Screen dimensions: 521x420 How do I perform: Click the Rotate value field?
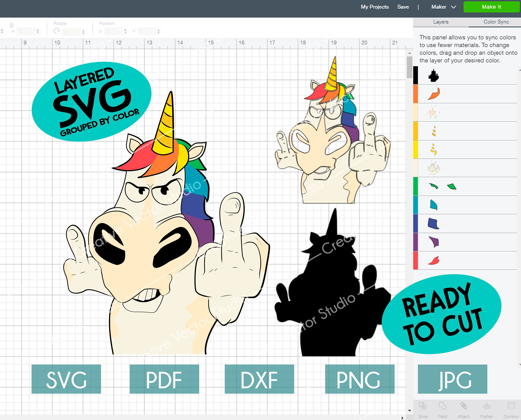(x=72, y=32)
